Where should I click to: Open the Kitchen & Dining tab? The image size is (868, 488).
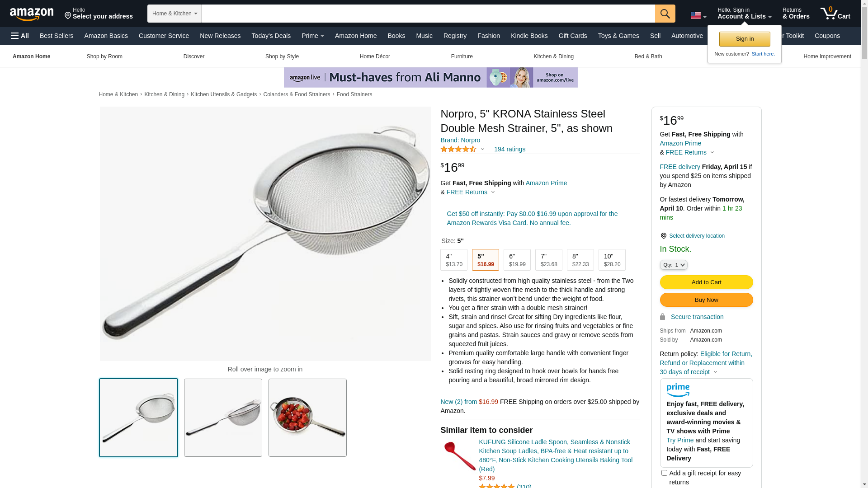point(553,56)
